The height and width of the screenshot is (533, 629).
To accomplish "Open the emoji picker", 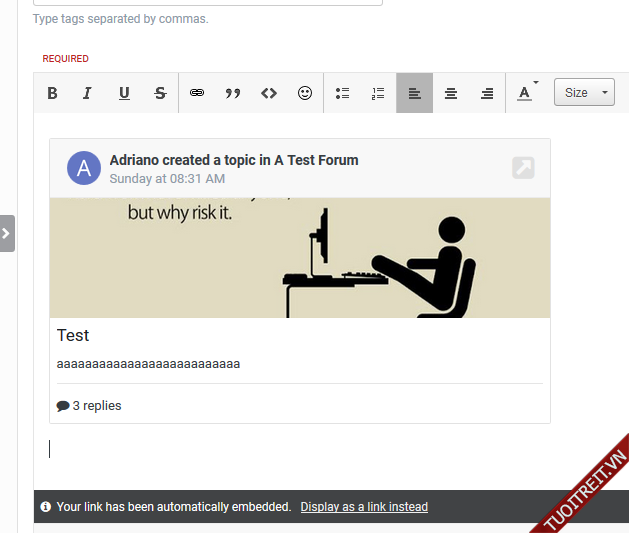I will click(305, 93).
